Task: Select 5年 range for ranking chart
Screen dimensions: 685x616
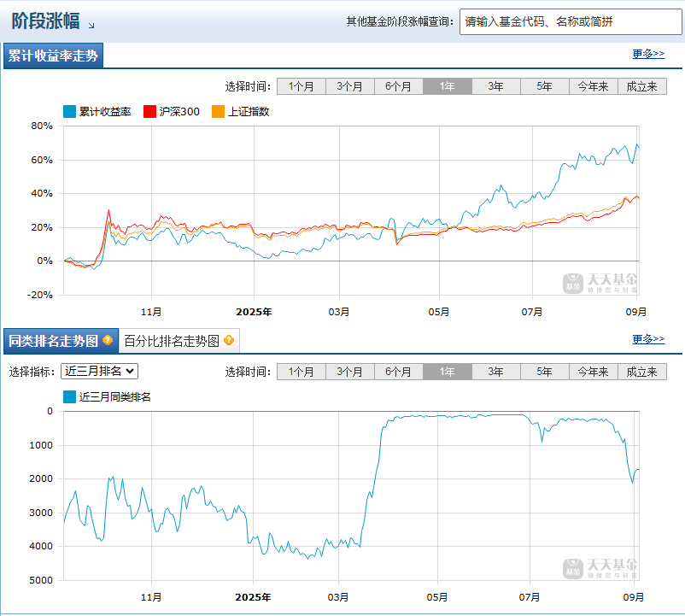Action: pos(544,372)
